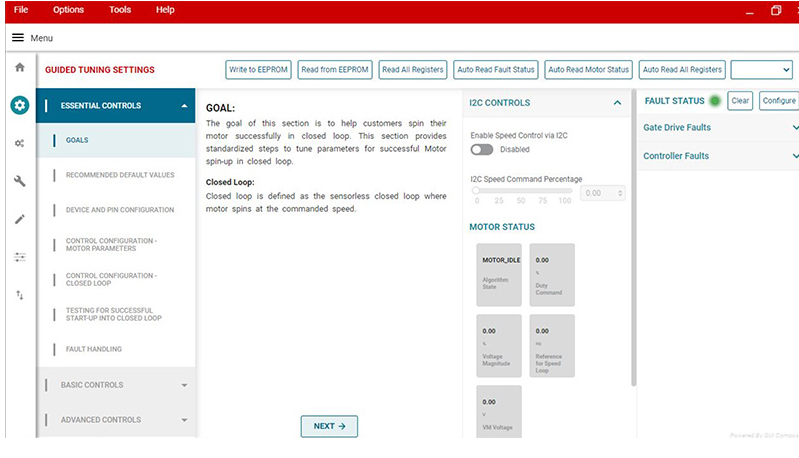Select the teal gear settings icon in sidebar
This screenshot has height=458, width=799.
click(x=19, y=105)
